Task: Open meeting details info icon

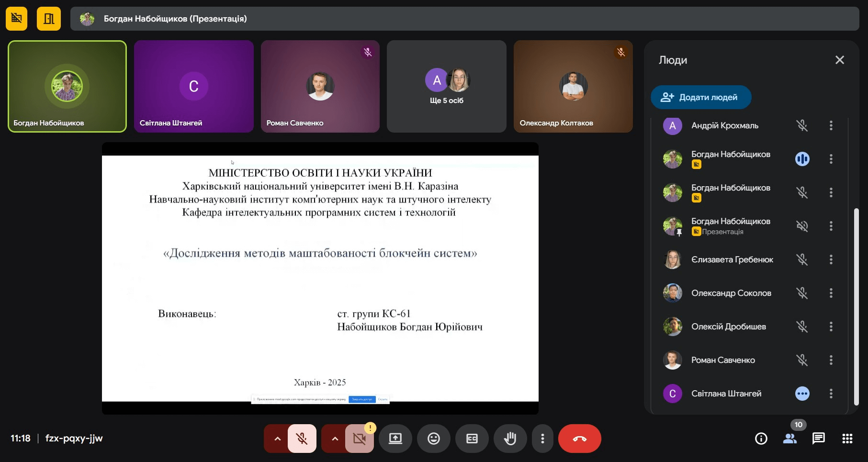Action: pyautogui.click(x=761, y=439)
